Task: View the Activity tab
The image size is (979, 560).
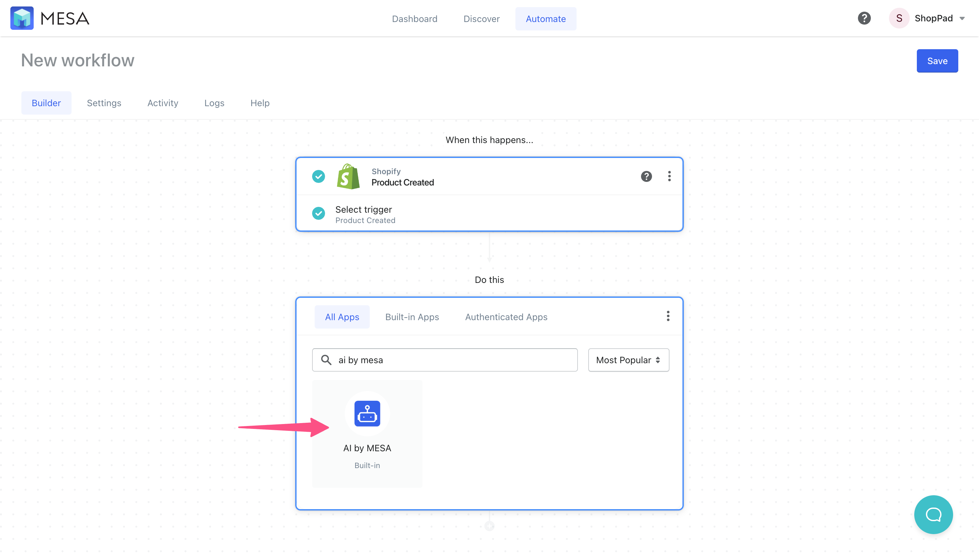Action: coord(163,103)
